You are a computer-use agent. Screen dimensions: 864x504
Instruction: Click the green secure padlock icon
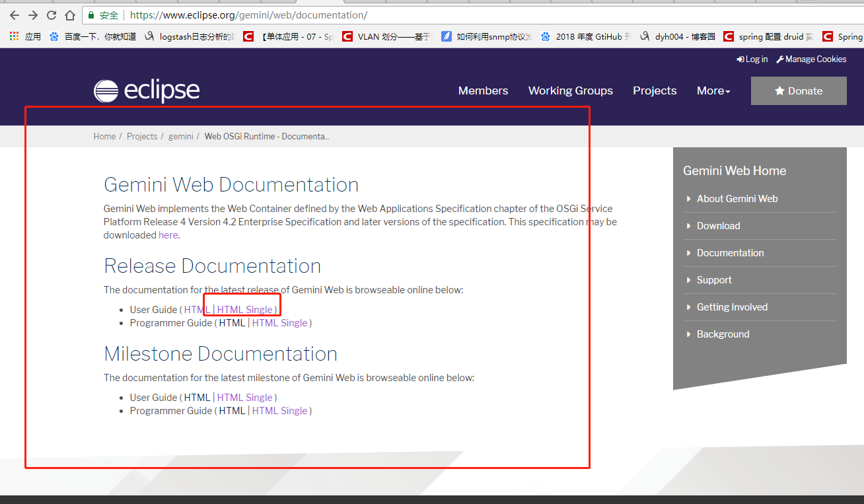point(91,15)
